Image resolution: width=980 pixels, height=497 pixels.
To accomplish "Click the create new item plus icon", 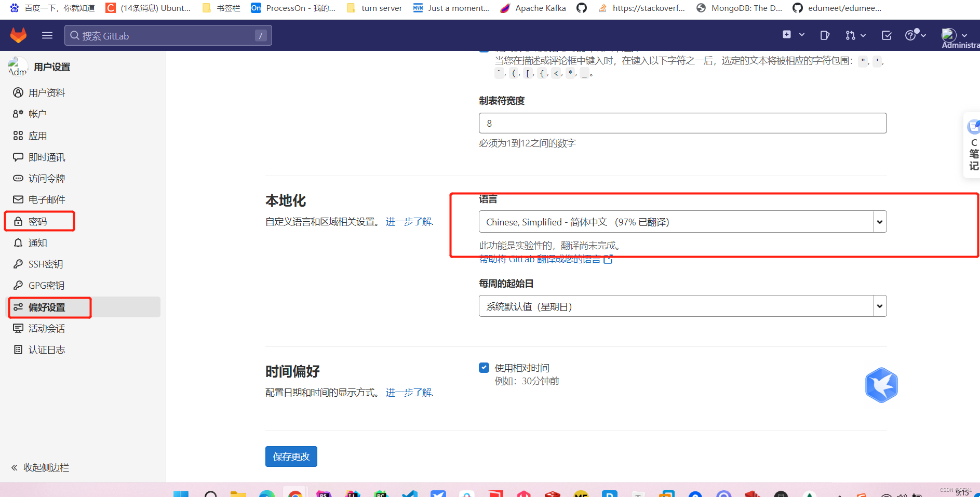I will click(787, 34).
